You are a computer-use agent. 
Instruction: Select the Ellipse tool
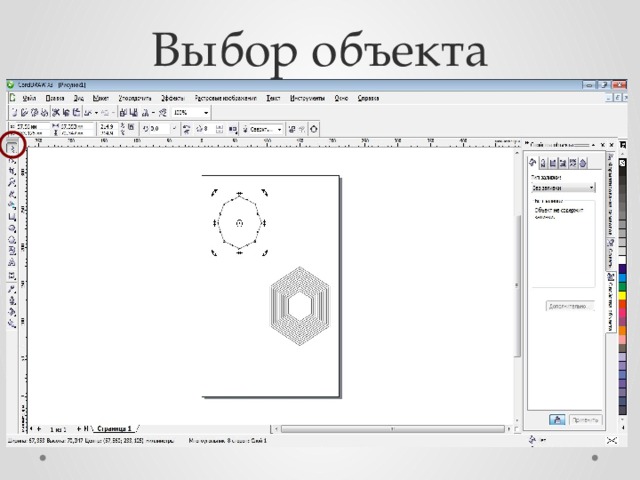[12, 228]
